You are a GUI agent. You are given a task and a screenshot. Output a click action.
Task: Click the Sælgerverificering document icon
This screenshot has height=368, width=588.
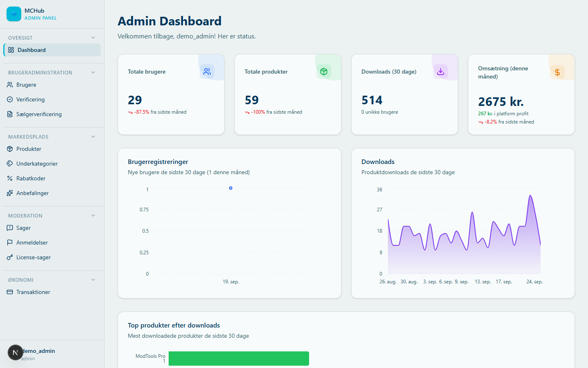click(x=10, y=114)
